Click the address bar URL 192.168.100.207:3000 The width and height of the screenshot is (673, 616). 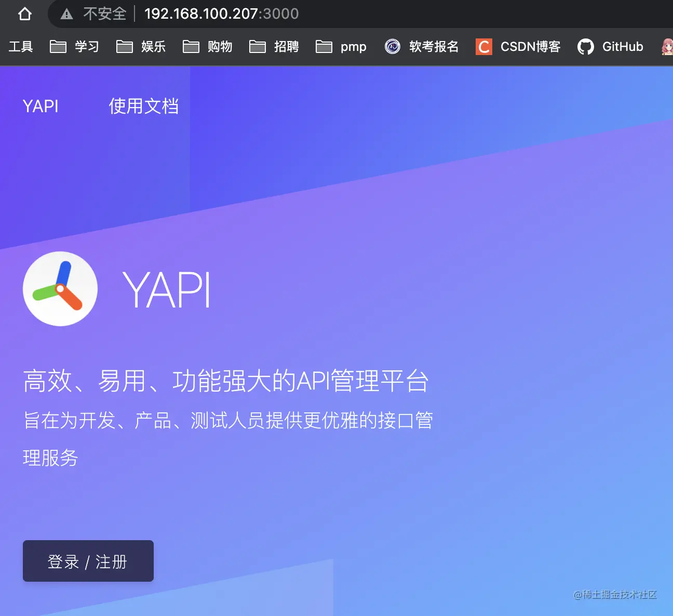click(x=221, y=14)
